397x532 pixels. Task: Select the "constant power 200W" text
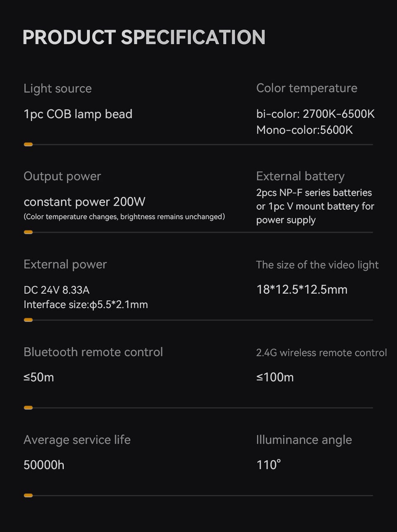(x=84, y=202)
